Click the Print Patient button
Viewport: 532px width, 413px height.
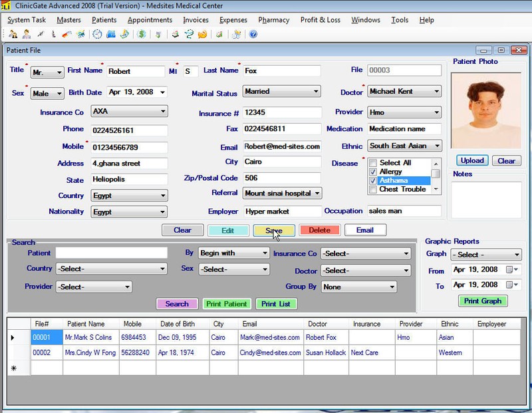point(227,304)
